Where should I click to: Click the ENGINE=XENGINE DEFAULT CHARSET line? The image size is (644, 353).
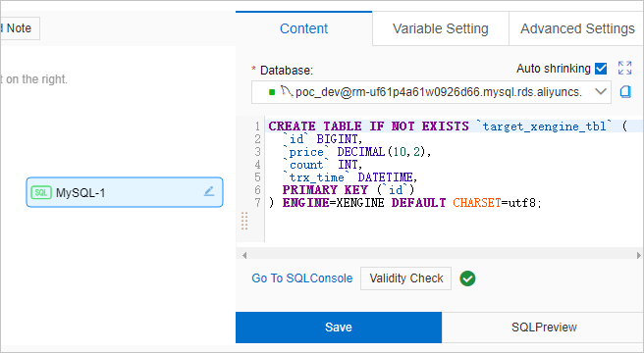(405, 203)
